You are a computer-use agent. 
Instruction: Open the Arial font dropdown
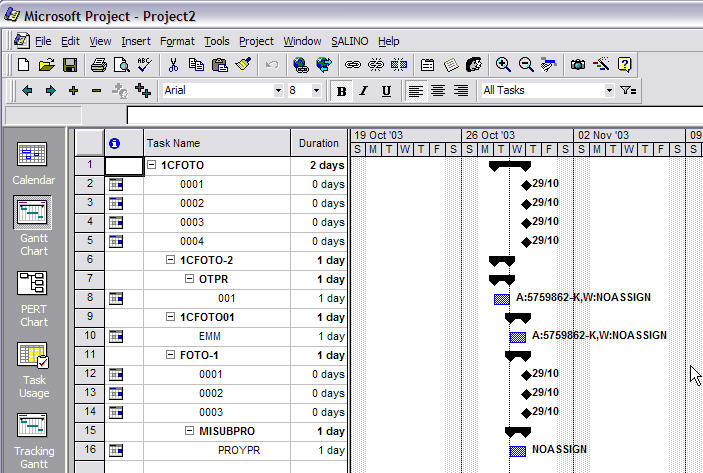[x=278, y=91]
